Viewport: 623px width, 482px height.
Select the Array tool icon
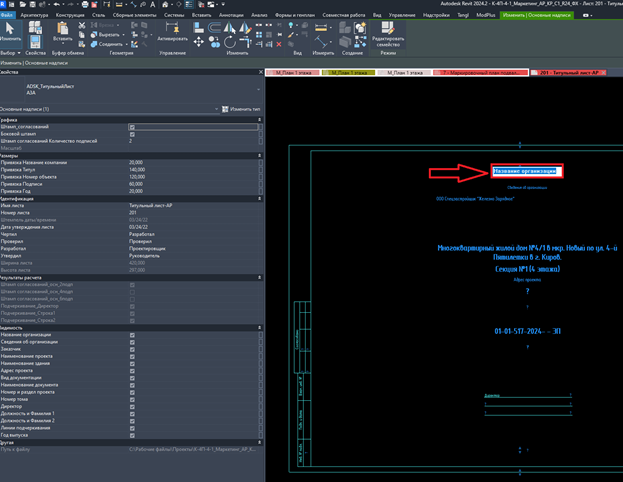(x=259, y=35)
